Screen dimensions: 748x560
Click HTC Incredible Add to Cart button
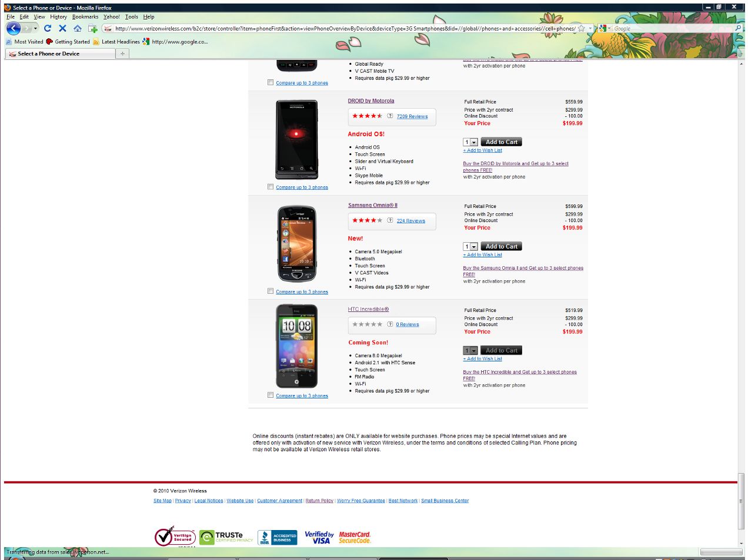(x=502, y=351)
